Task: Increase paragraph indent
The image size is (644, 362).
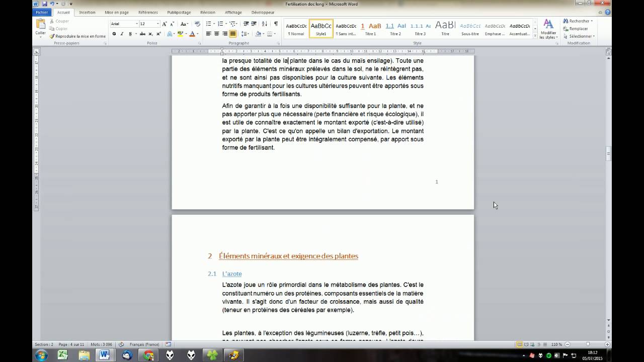Action: click(254, 24)
